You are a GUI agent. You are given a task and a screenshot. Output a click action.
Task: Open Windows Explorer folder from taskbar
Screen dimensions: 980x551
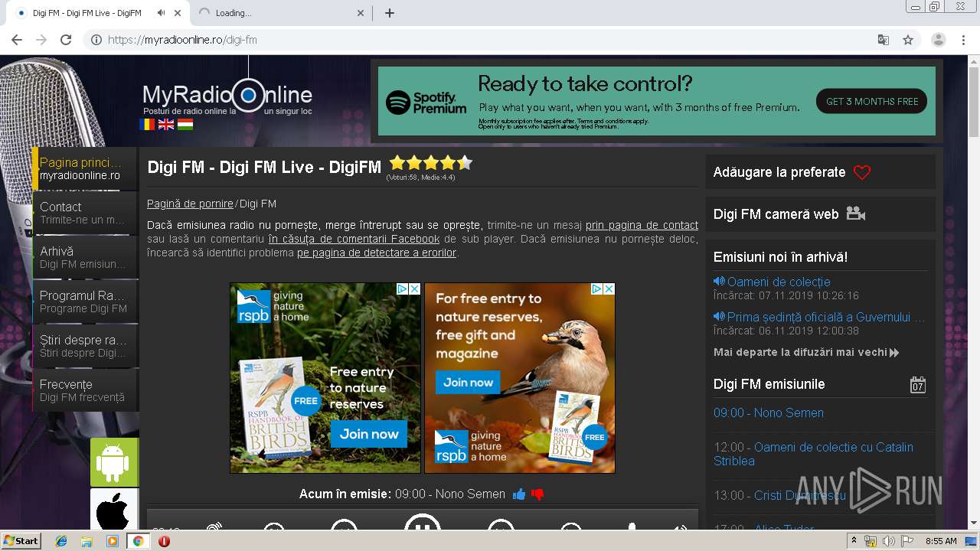87,541
